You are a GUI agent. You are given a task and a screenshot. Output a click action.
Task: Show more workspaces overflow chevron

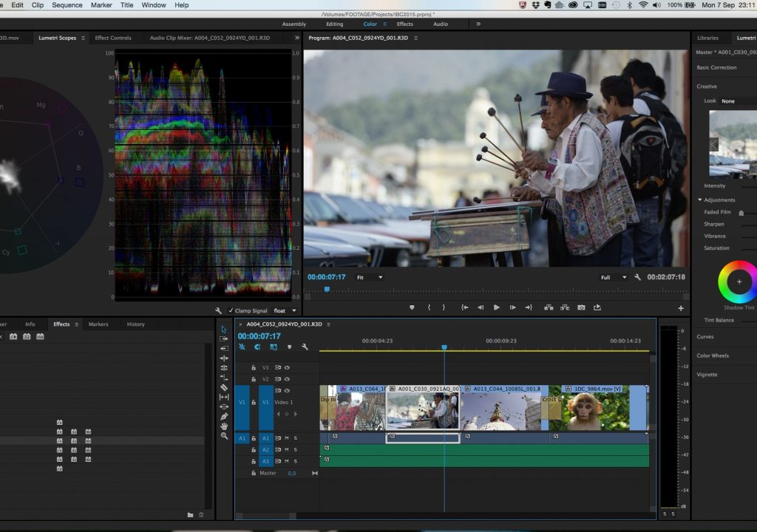(x=478, y=24)
